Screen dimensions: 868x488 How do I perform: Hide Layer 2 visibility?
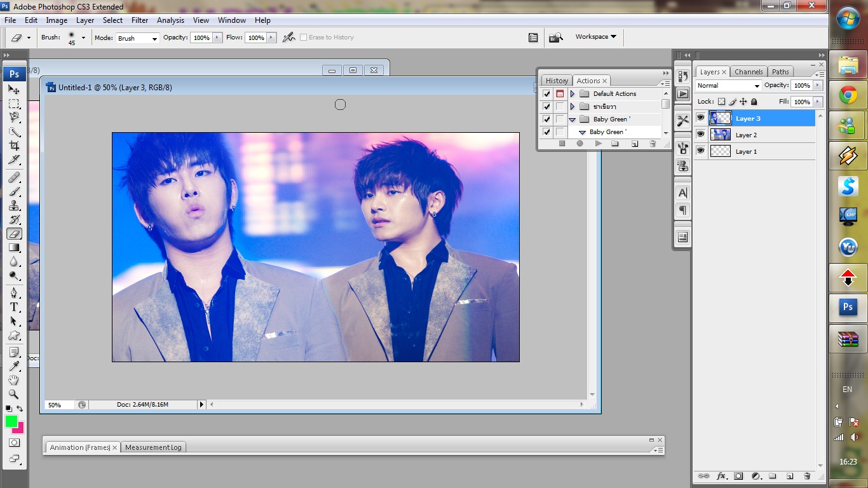coord(700,134)
